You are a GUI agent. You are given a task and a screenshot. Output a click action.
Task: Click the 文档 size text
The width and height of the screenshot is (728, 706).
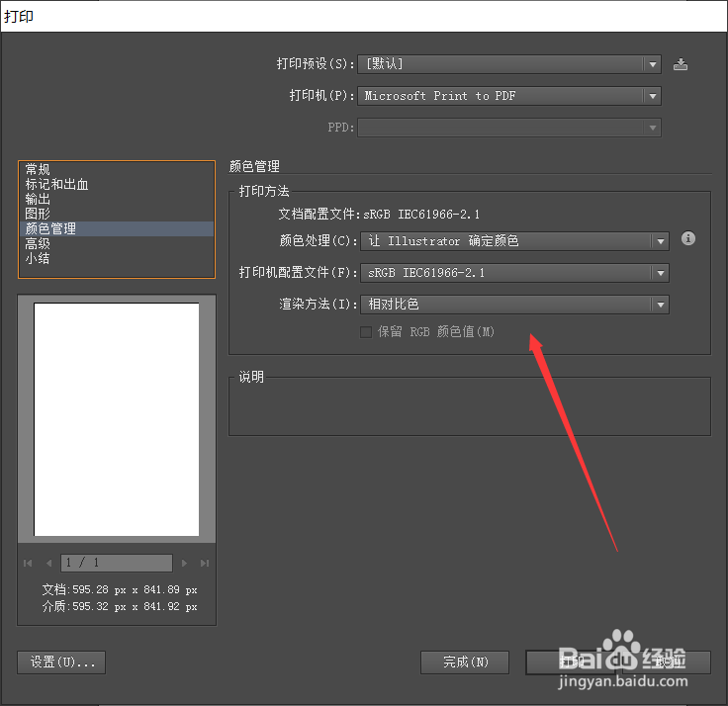(120, 590)
